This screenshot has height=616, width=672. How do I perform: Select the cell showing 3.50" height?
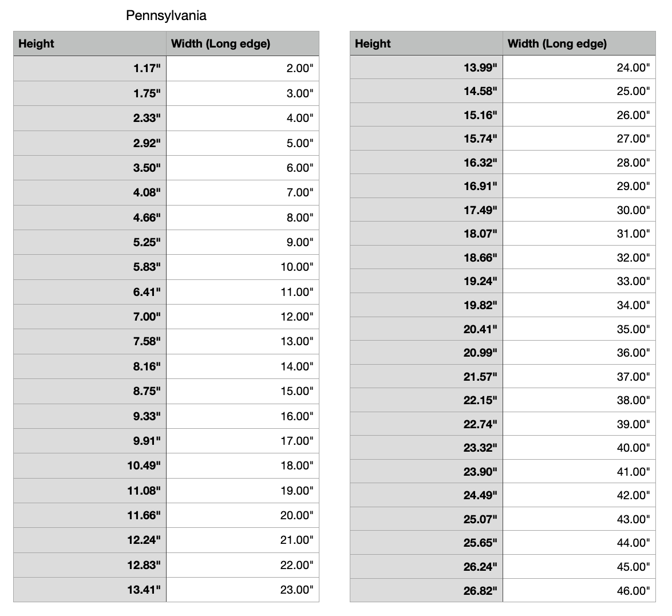pos(147,168)
